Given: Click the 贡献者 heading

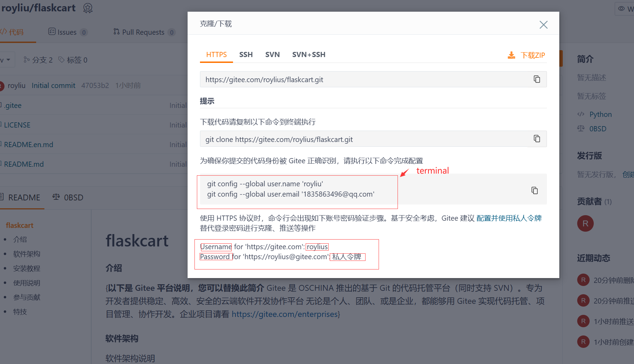Looking at the screenshot, I should (590, 201).
